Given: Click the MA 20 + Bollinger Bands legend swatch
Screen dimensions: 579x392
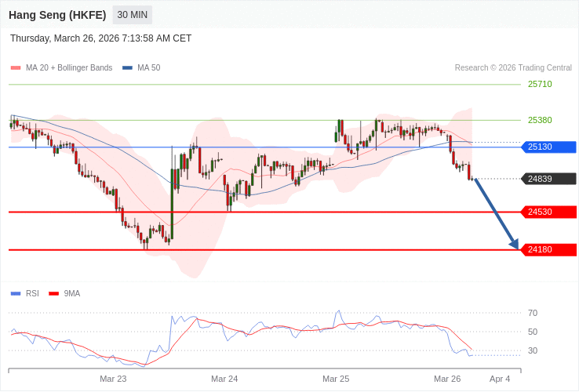Looking at the screenshot, I should (x=16, y=68).
